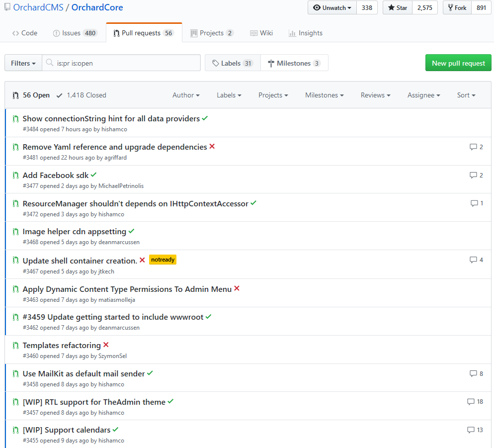Click red X status on Remove Yaml PR
Screen dimensions: 494x448
212,146
